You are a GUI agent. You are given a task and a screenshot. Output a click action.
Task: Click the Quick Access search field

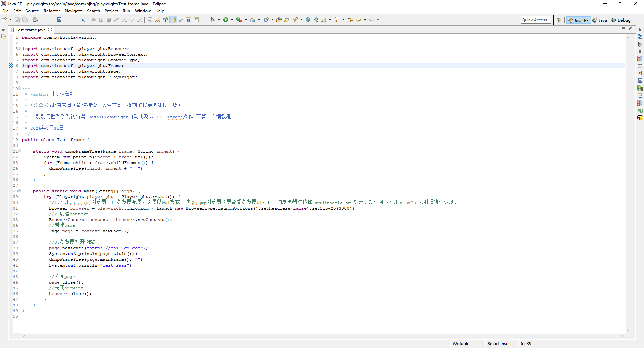pos(536,20)
